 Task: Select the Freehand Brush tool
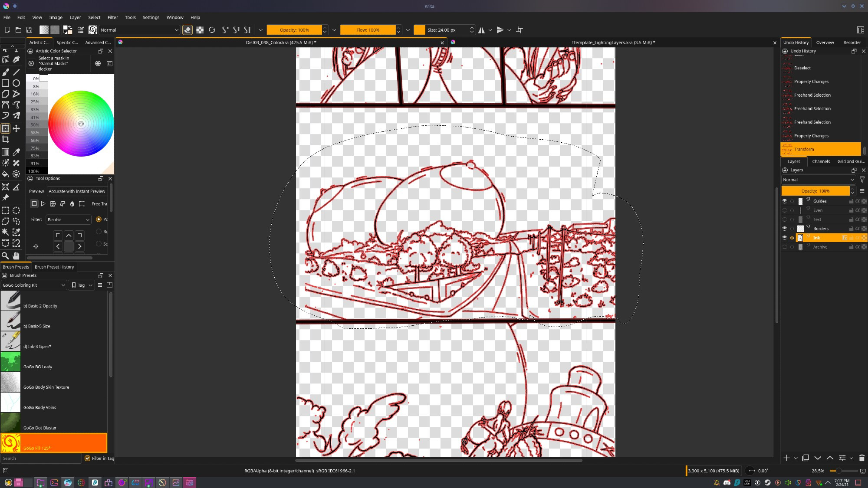tap(6, 72)
